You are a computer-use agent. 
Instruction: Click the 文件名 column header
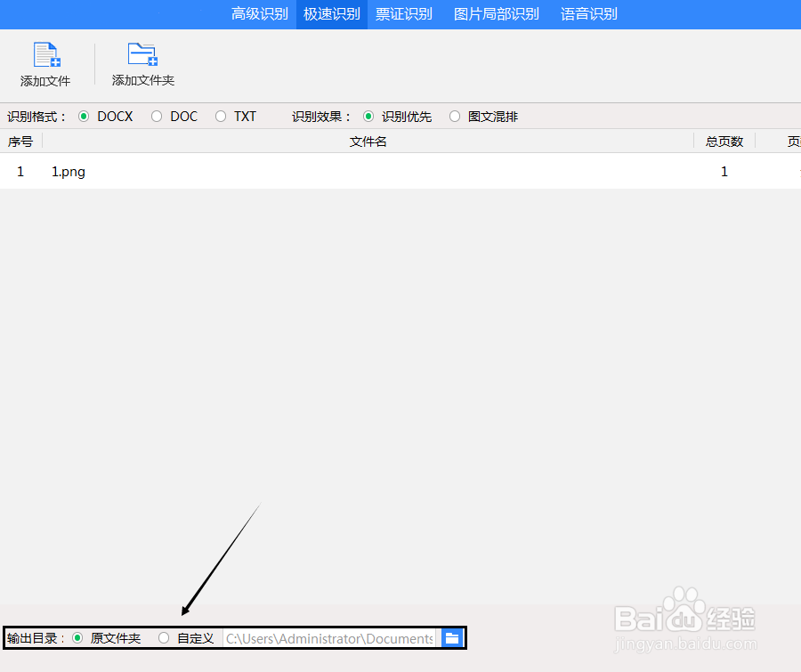tap(368, 141)
